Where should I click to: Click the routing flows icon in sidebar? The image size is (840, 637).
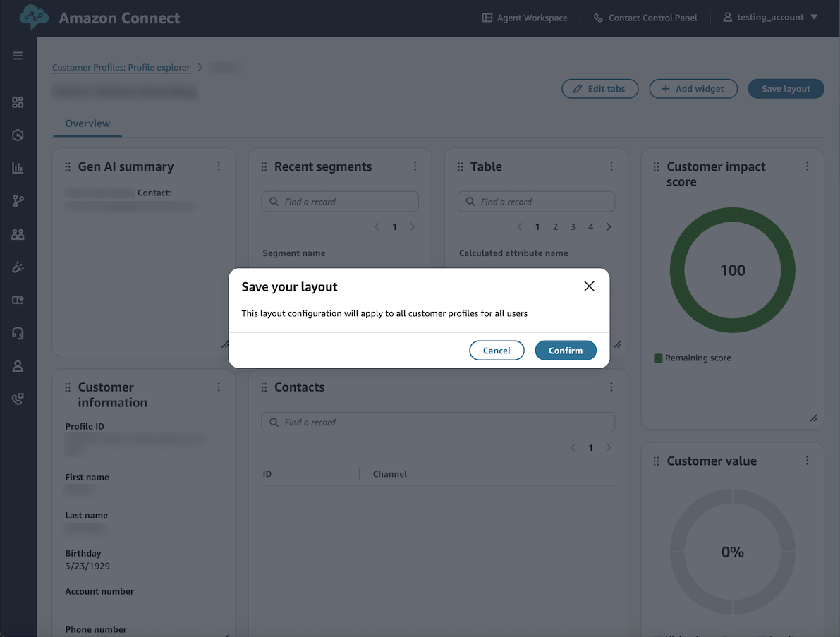click(x=19, y=200)
